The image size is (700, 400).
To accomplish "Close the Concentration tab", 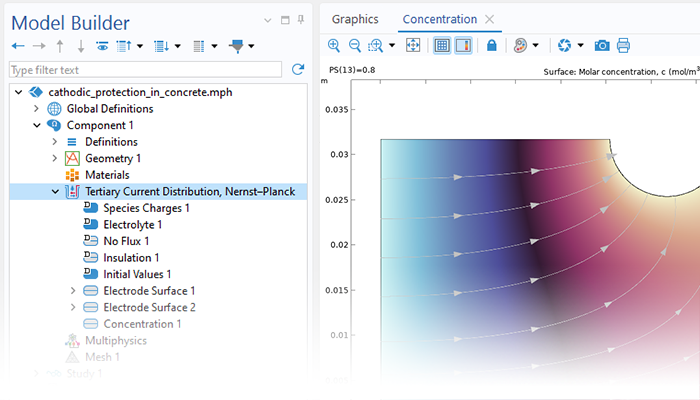I will (489, 19).
